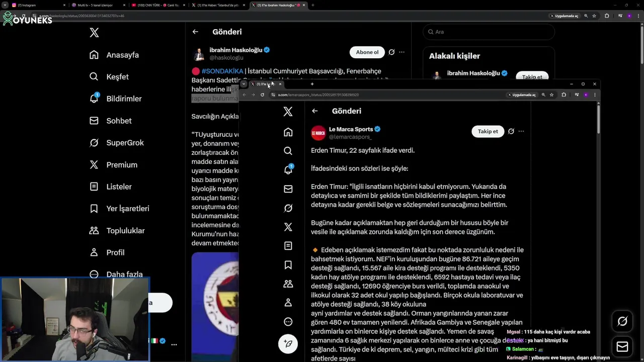Click the floating Grok button at bottom right
Screen dimensions: 644x362
pos(622,322)
